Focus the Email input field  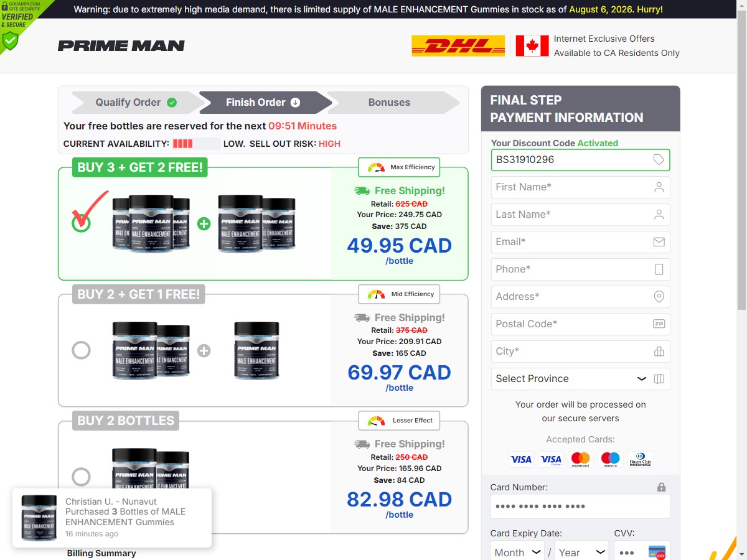pos(580,242)
